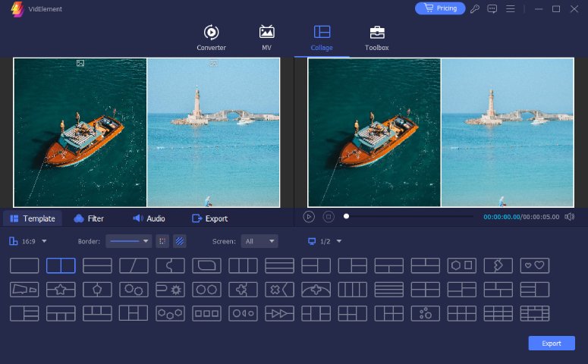Open the feedback chat icon
588x364 pixels.
492,8
